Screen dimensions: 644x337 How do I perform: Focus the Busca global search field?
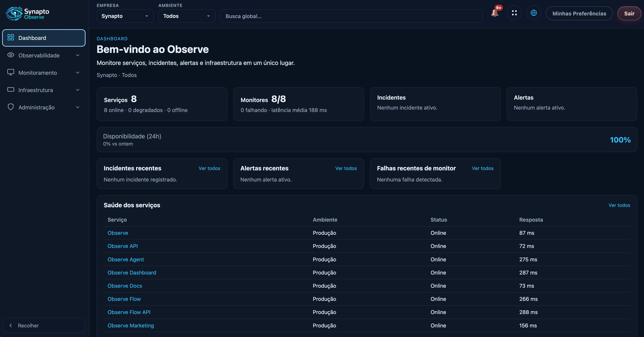(351, 16)
